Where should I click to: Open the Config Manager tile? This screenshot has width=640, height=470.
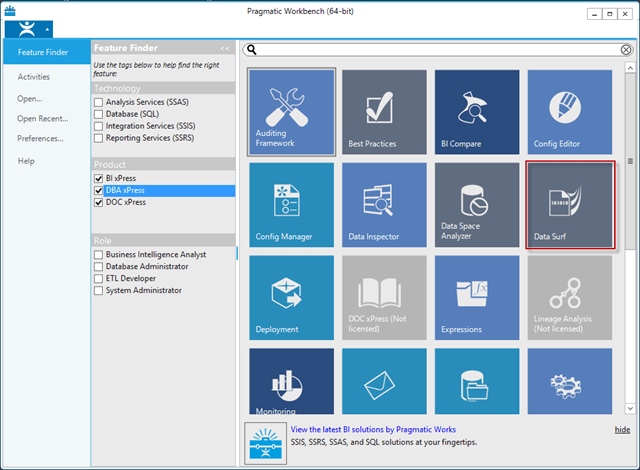291,205
